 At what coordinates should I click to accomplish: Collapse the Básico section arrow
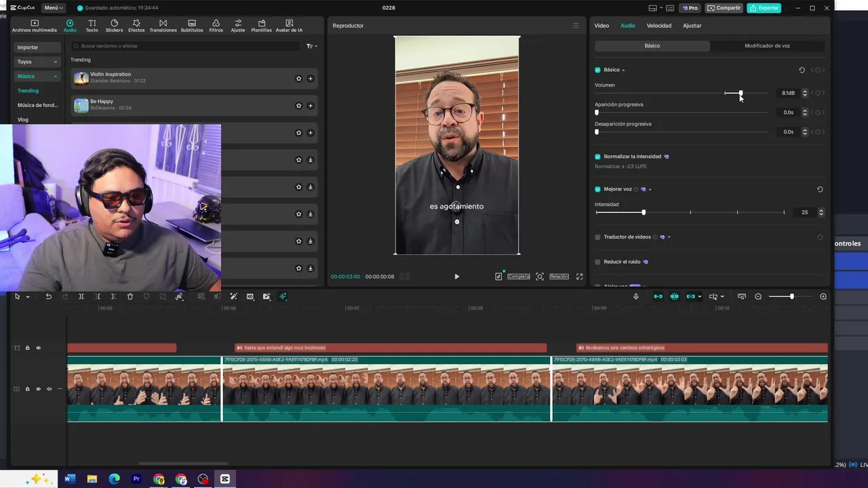[x=623, y=70]
